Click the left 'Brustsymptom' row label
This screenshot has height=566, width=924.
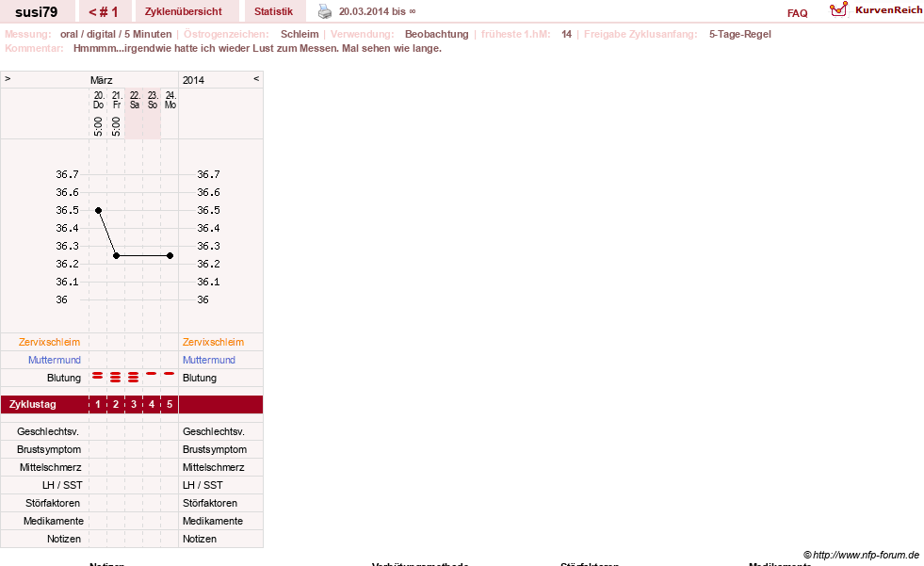49,449
